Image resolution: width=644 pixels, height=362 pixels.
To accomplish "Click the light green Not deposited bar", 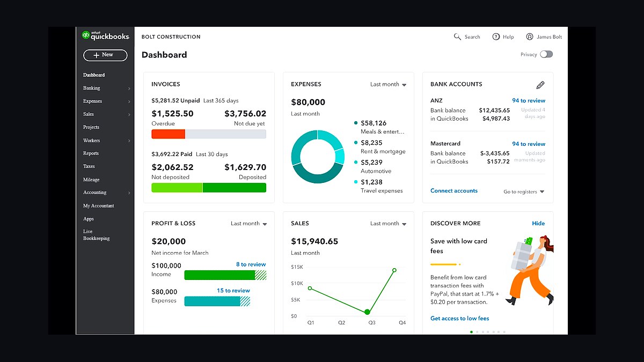I will (x=177, y=188).
